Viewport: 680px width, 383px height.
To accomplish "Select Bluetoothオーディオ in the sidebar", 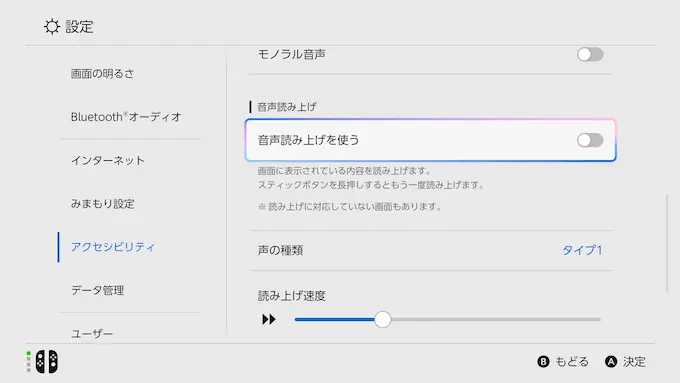I will pos(126,117).
